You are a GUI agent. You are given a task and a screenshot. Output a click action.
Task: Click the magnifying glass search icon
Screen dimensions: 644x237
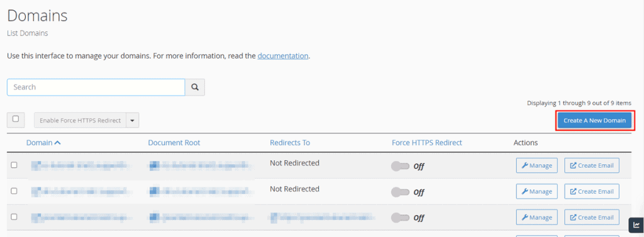[x=195, y=87]
